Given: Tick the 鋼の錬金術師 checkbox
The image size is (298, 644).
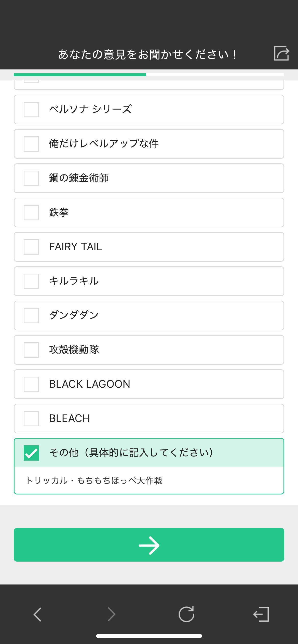Looking at the screenshot, I should [x=31, y=178].
